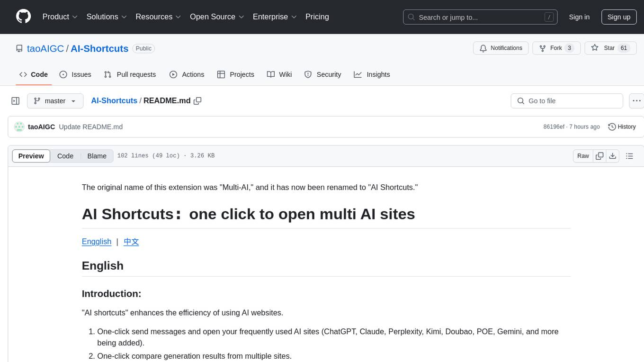Expand the Open Source menu
Viewport: 644px width, 362px height.
[x=217, y=17]
